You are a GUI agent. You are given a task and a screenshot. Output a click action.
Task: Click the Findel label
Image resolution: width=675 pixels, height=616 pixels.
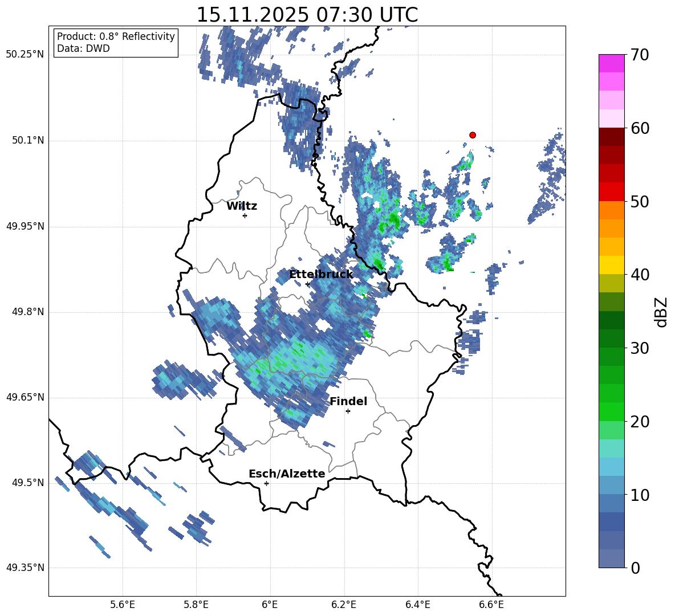[348, 401]
